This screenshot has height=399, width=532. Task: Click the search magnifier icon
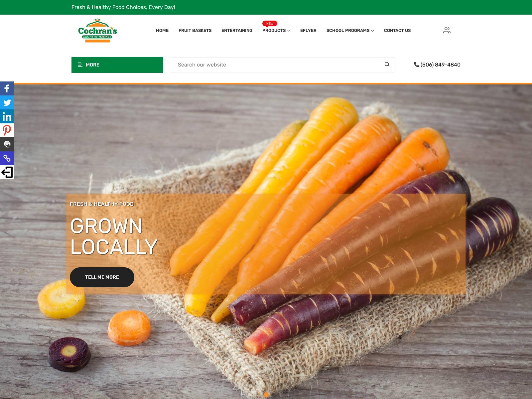coord(387,65)
